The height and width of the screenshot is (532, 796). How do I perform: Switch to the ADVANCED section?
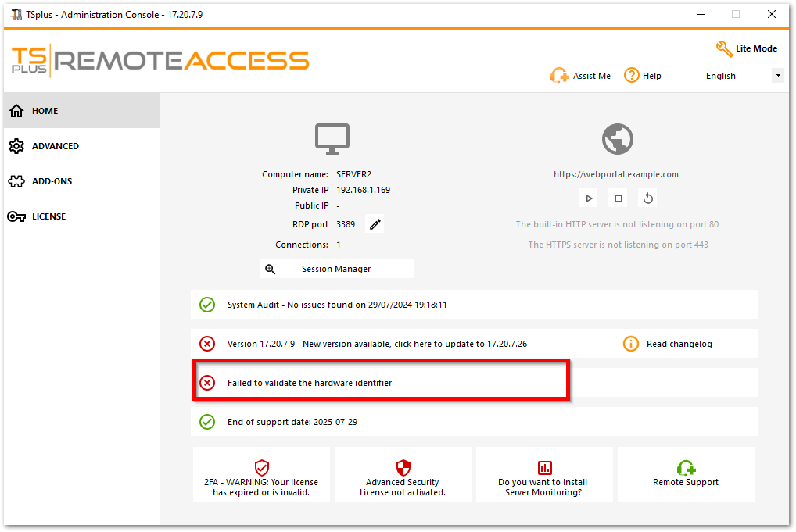click(55, 146)
